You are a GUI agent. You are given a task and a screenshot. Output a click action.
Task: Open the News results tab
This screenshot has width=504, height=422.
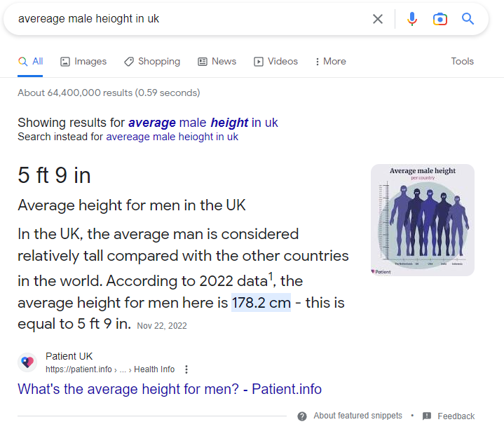217,62
